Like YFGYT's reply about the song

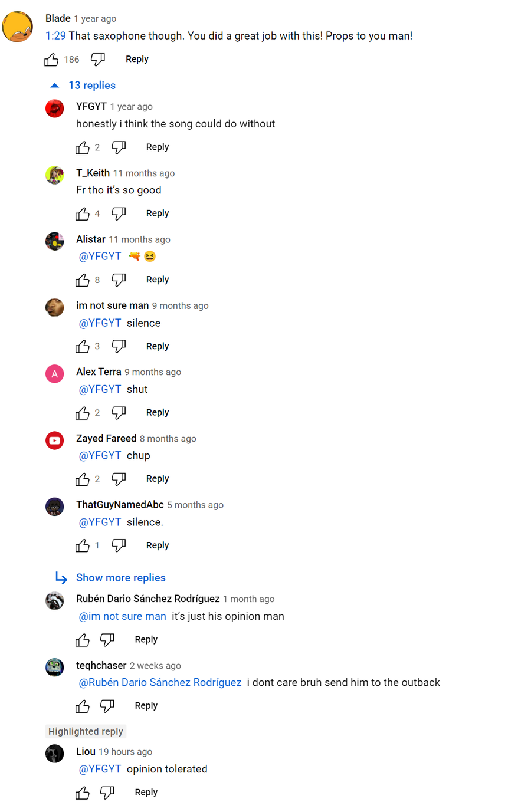83,147
